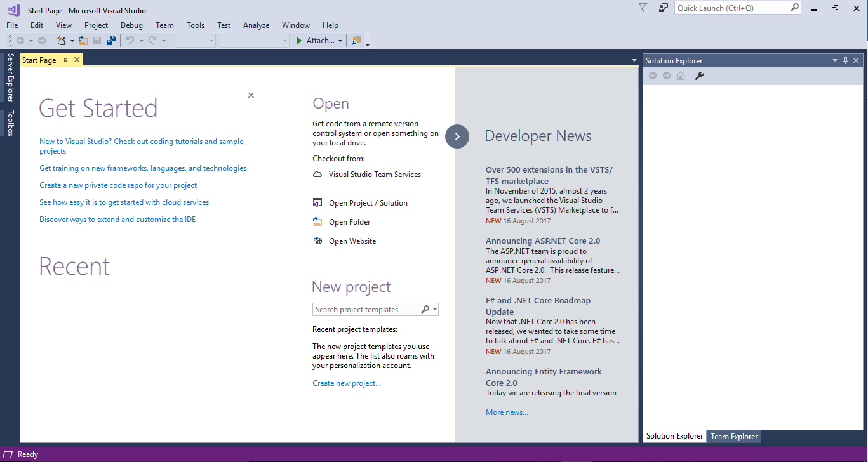Expand the New Project dropdown arrow

tap(72, 41)
